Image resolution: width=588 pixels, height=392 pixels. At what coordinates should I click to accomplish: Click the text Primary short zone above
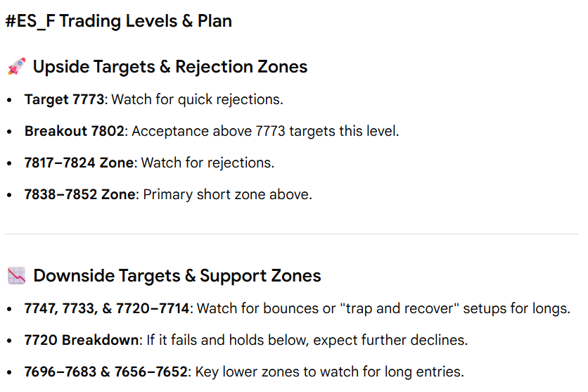point(228,195)
